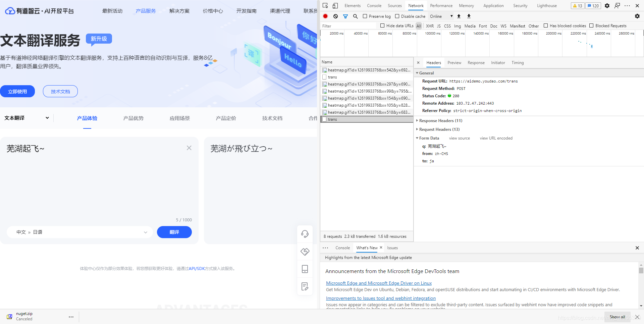Open DevTools main settings gear icon
The width and height of the screenshot is (644, 324).
coord(607,6)
